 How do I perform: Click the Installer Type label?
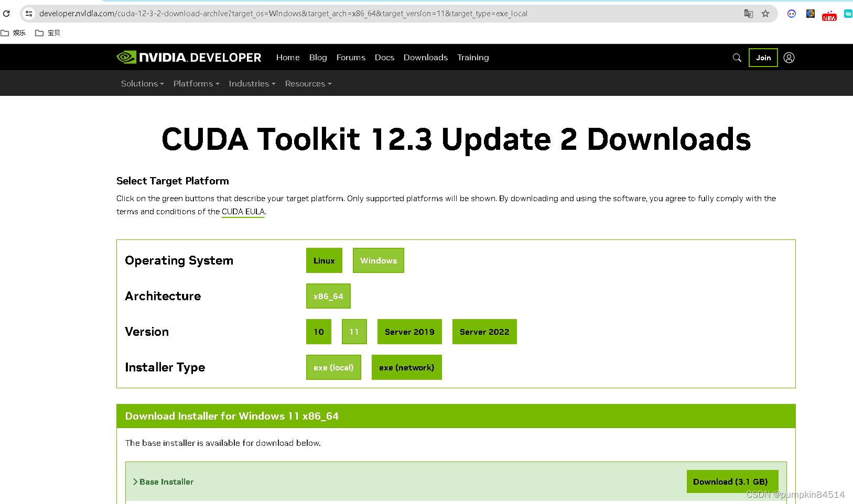[165, 367]
